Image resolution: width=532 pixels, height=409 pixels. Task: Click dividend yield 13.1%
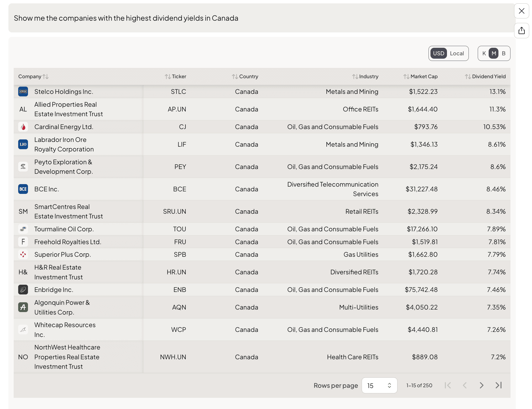[498, 92]
